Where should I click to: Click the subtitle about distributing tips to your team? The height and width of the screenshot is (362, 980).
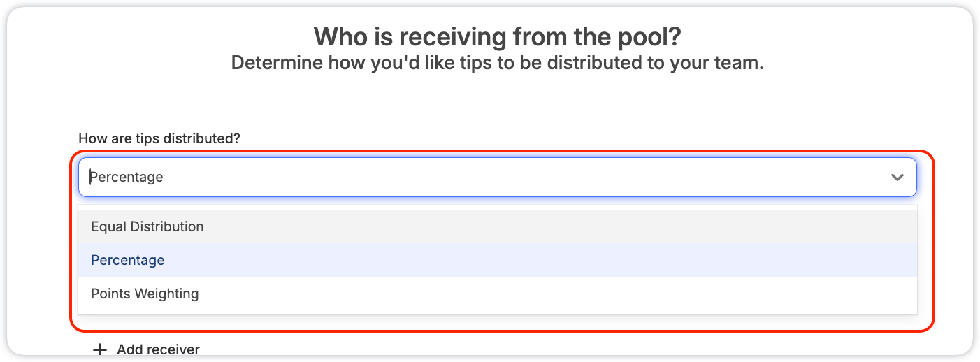tap(497, 63)
